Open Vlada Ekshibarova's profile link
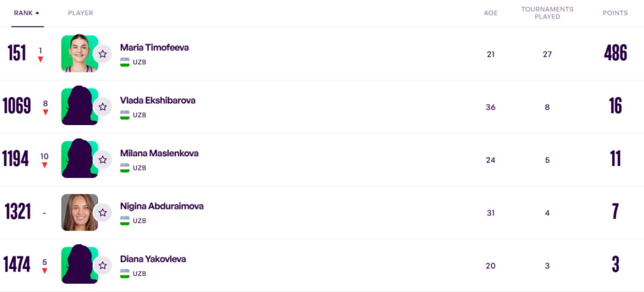This screenshot has height=292, width=644. [158, 100]
